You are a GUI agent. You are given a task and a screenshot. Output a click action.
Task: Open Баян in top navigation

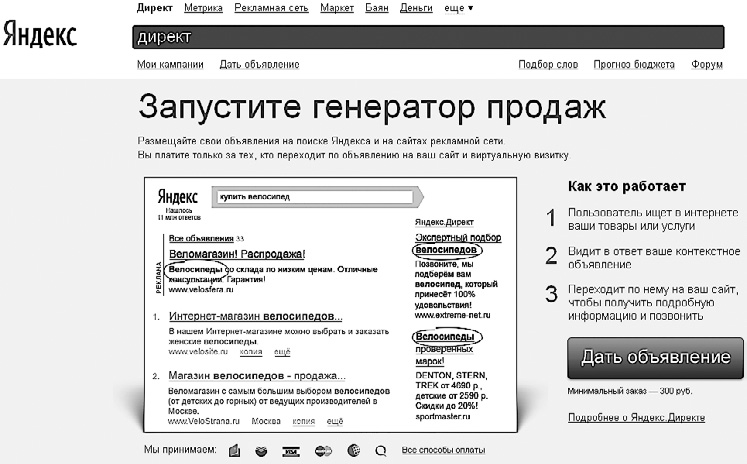click(377, 8)
